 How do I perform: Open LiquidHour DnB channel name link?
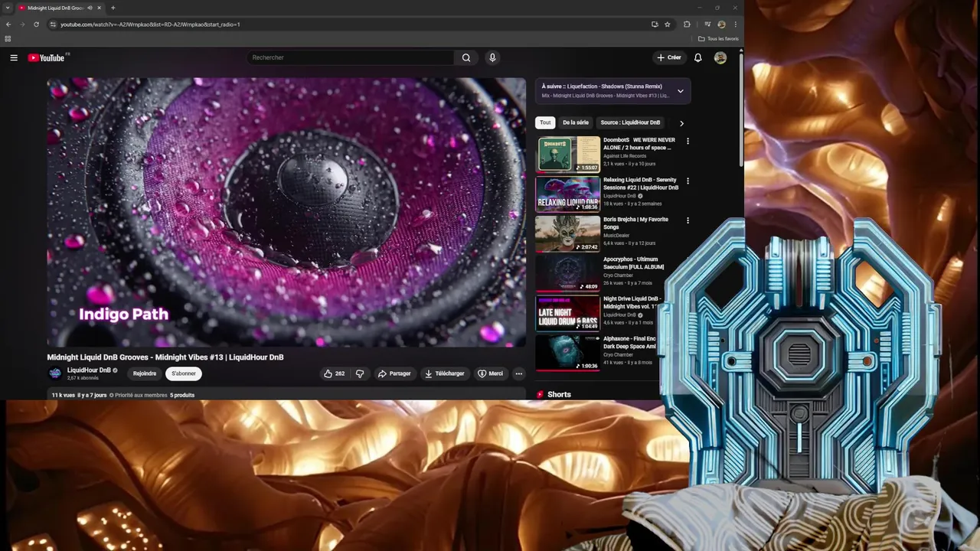point(89,370)
